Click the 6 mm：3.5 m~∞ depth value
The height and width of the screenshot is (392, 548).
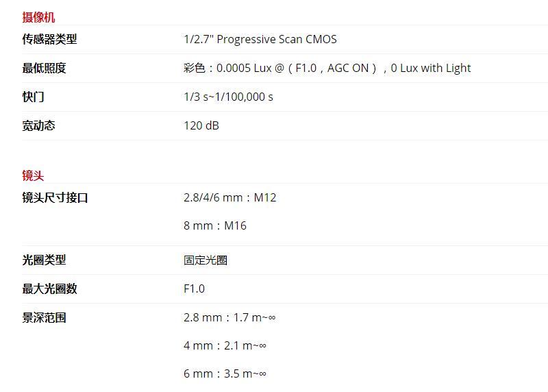pos(225,373)
